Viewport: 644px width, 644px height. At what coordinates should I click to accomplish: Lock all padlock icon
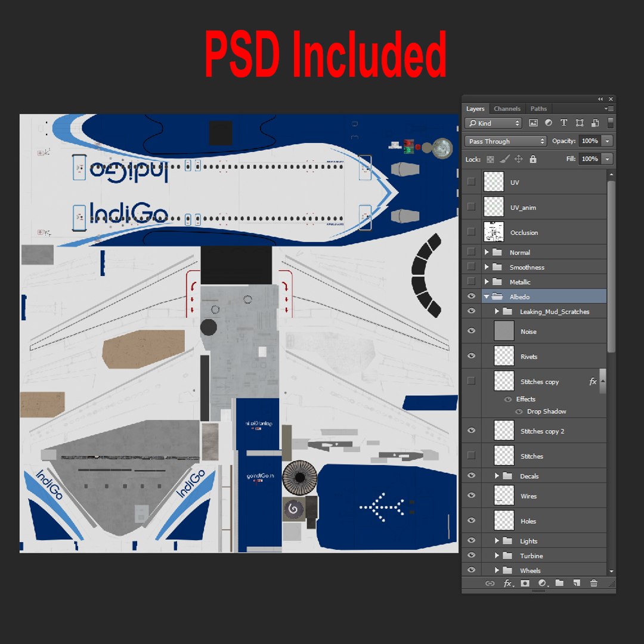tap(533, 159)
